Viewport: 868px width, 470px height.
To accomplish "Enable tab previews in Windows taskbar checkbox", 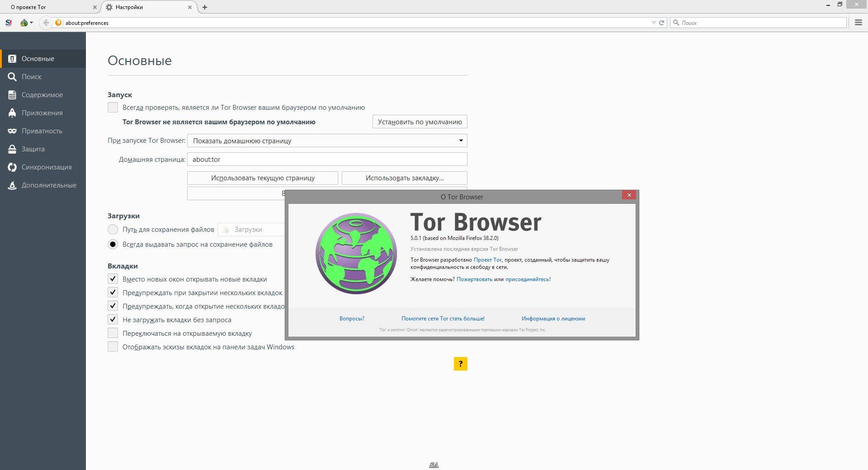I will coord(113,347).
